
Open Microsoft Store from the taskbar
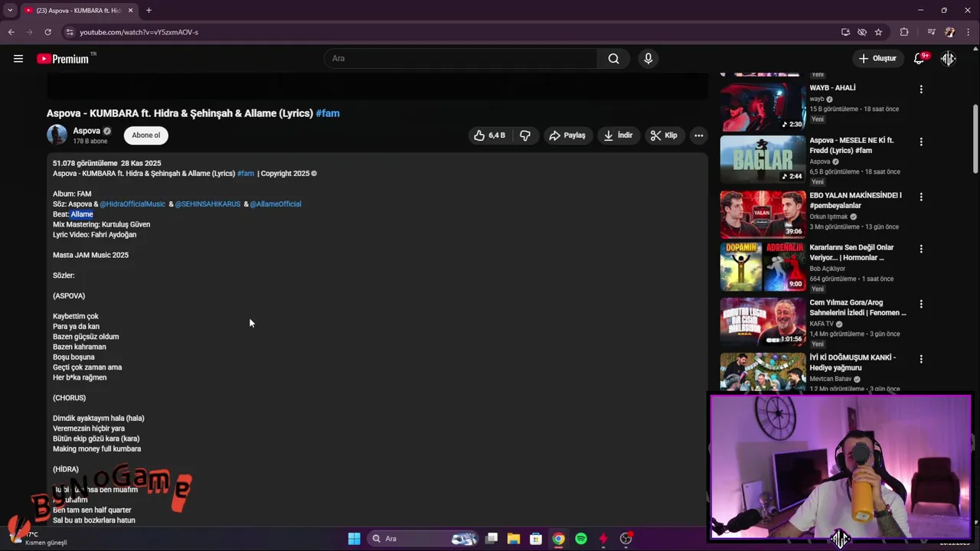536,539
